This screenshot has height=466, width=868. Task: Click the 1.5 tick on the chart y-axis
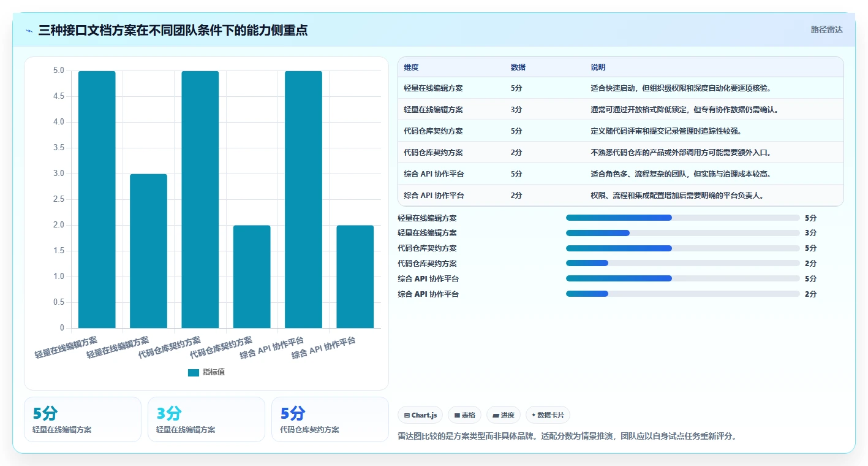(59, 251)
